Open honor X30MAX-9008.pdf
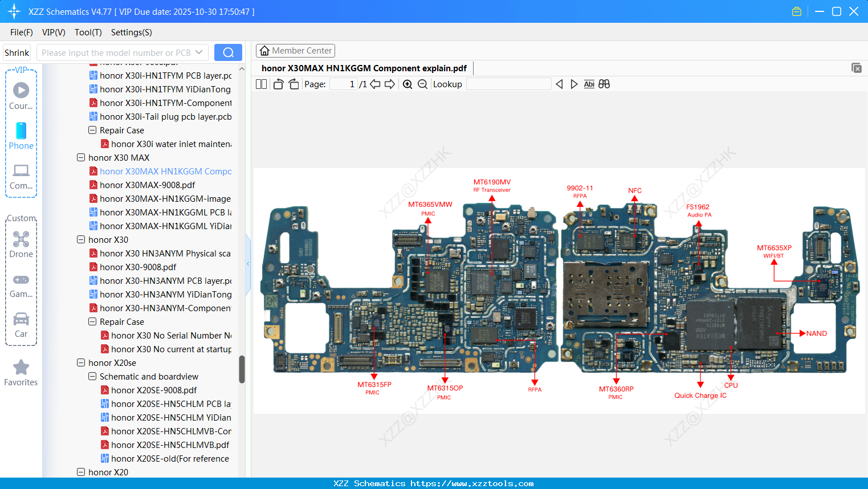 pyautogui.click(x=147, y=185)
